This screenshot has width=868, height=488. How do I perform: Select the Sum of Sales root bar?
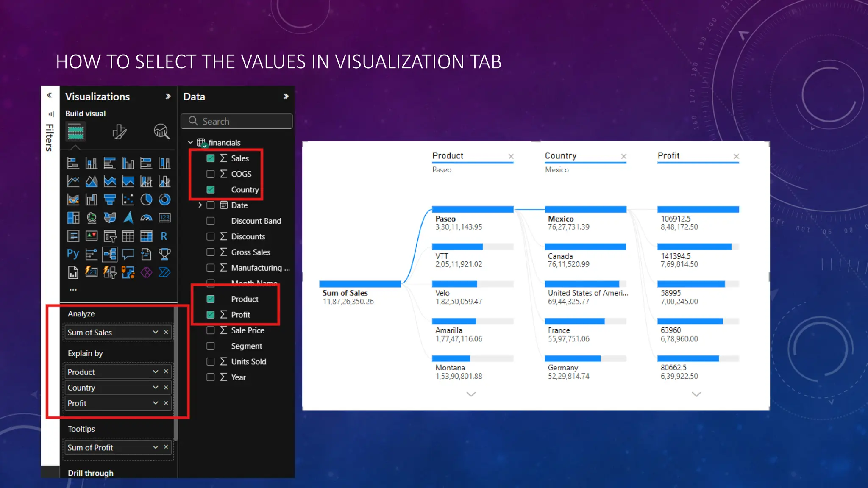click(x=360, y=284)
